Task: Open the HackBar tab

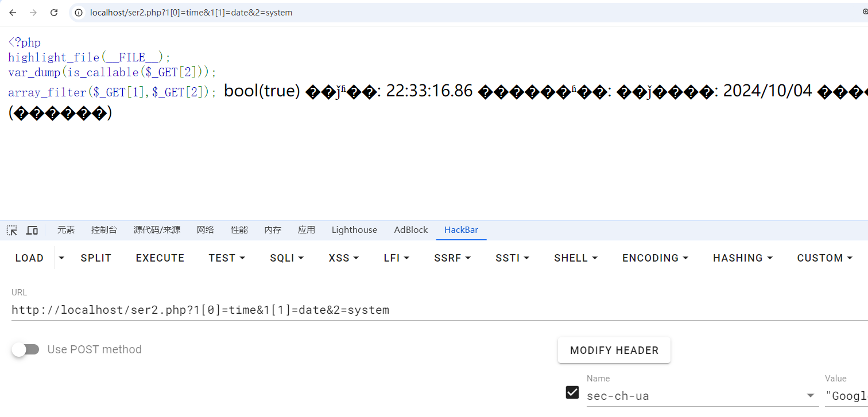Action: click(x=461, y=230)
